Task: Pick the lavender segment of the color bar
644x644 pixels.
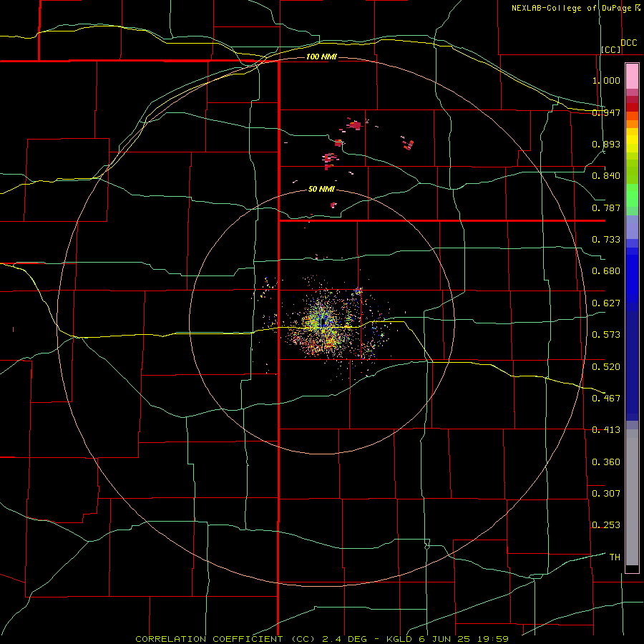Action: coord(632,227)
